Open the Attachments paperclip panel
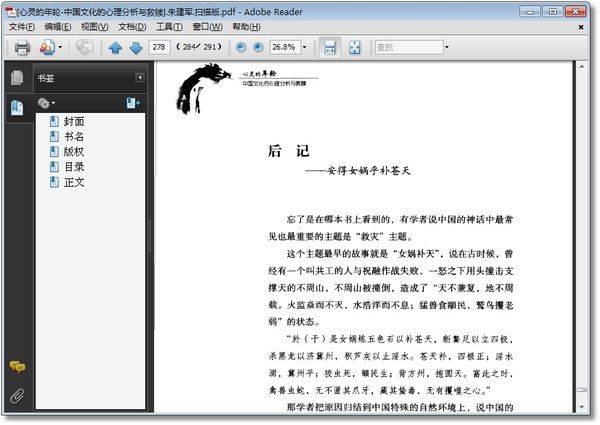The width and height of the screenshot is (600, 425). [17, 396]
